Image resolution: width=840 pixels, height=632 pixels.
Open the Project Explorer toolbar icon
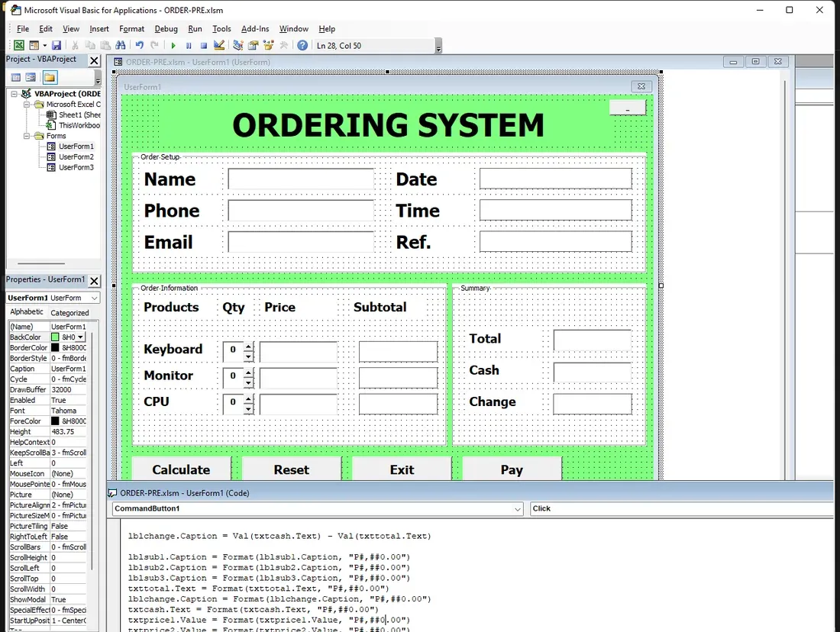[x=237, y=46]
